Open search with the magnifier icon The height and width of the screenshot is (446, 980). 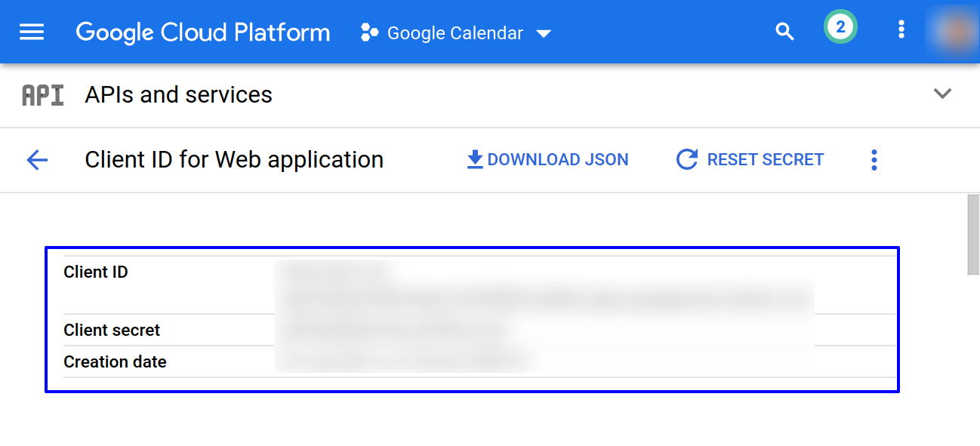pyautogui.click(x=785, y=32)
